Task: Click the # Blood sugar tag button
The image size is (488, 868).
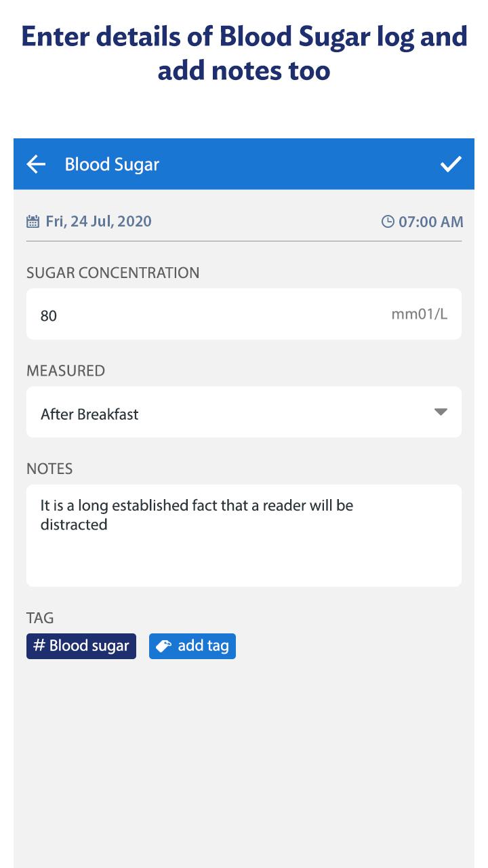Action: (x=81, y=646)
